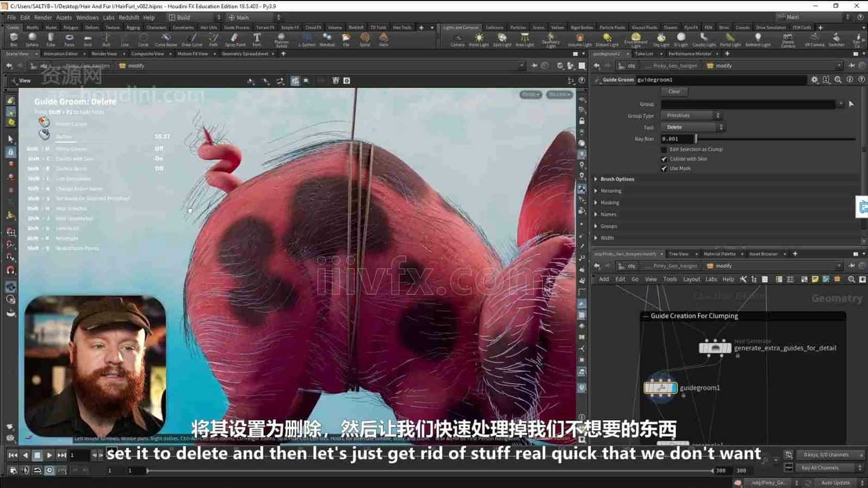This screenshot has width=868, height=488.
Task: Add an Ambient Light from the shelf
Action: [x=758, y=40]
